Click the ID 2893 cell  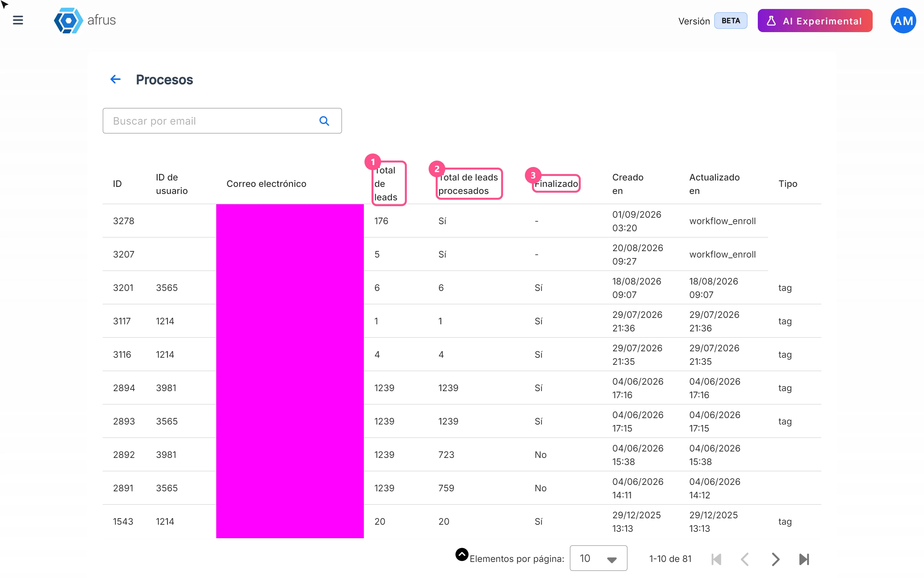click(124, 421)
